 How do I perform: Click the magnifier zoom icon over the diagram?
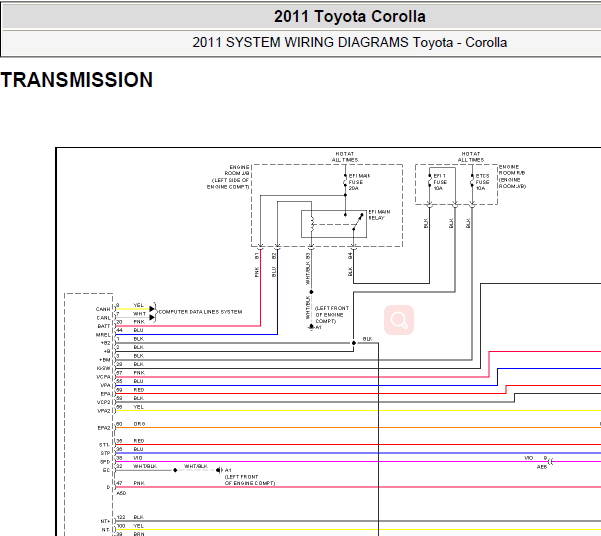(399, 320)
